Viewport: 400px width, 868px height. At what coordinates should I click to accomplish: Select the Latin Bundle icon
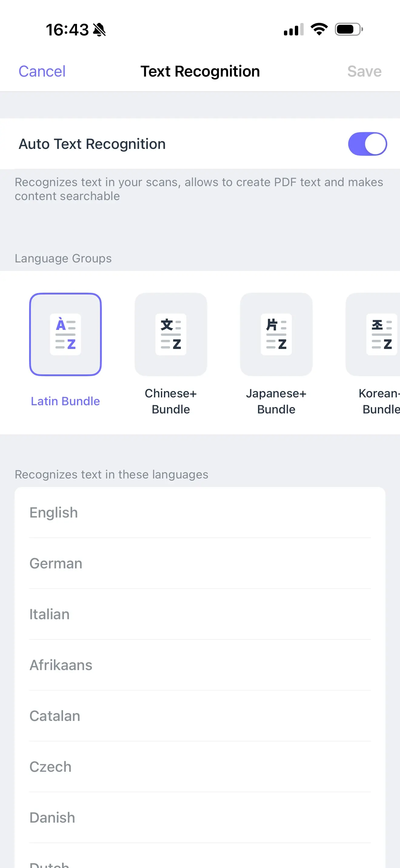65,334
